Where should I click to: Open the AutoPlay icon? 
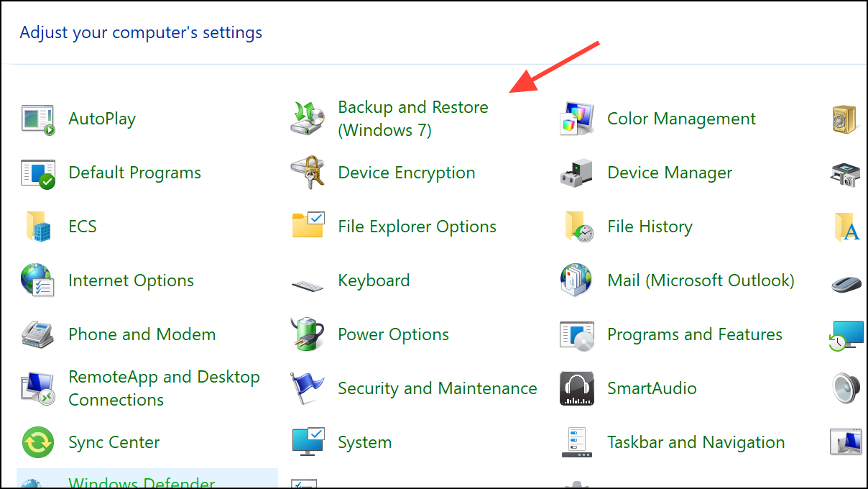click(x=38, y=119)
